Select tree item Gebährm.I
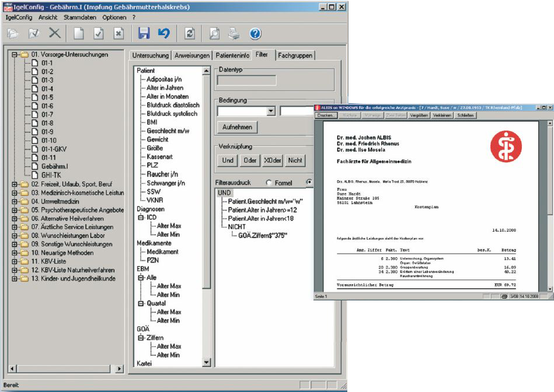 (54, 166)
